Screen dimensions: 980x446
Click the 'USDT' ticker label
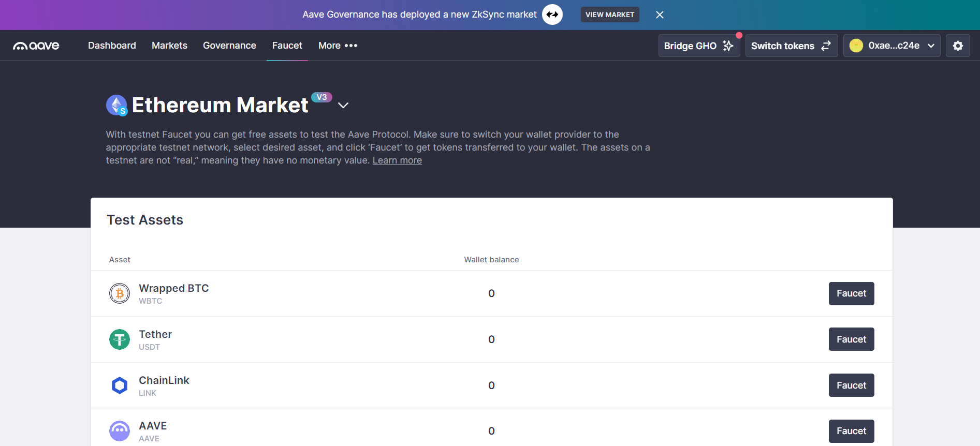click(149, 347)
